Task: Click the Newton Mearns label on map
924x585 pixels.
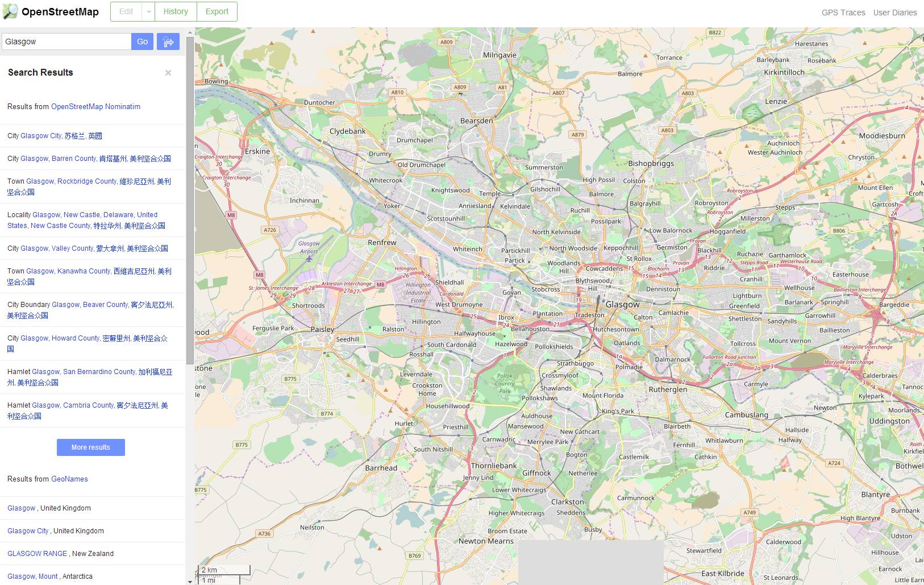Action: click(x=486, y=541)
